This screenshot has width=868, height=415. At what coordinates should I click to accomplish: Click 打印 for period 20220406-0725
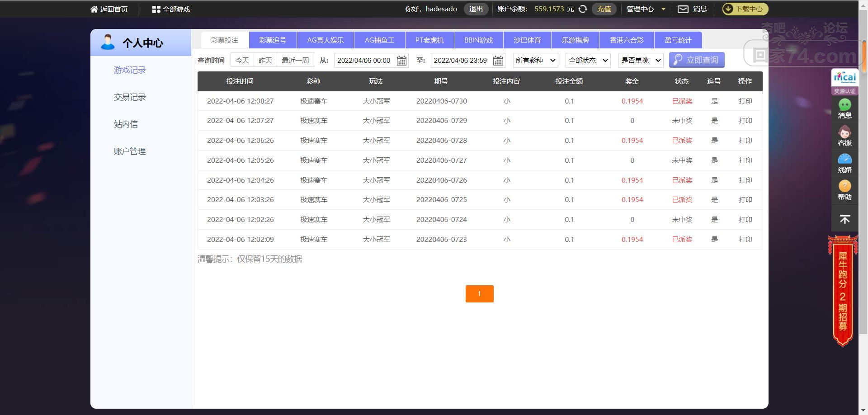point(745,200)
